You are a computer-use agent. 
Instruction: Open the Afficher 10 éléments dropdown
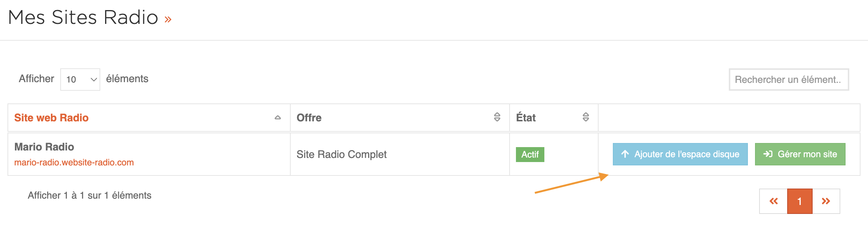click(80, 79)
